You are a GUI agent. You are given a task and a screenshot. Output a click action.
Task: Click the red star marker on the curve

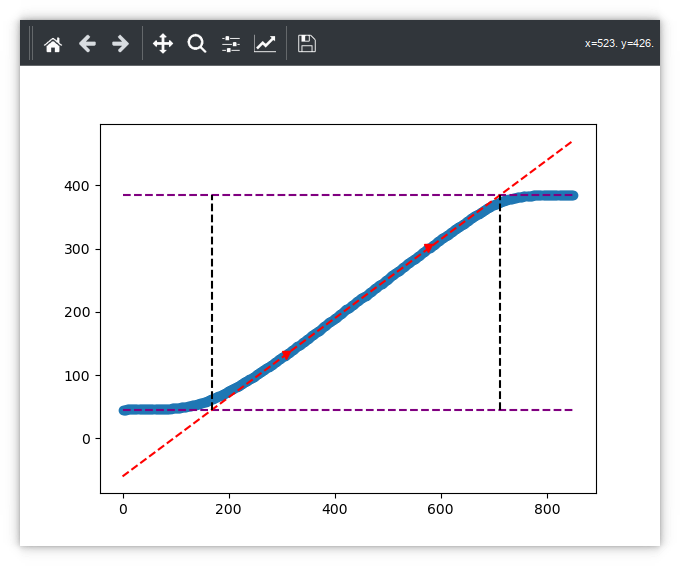(286, 354)
